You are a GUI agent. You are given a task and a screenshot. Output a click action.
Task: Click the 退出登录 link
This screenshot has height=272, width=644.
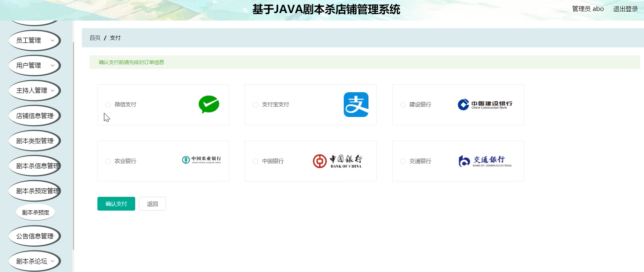pyautogui.click(x=625, y=9)
